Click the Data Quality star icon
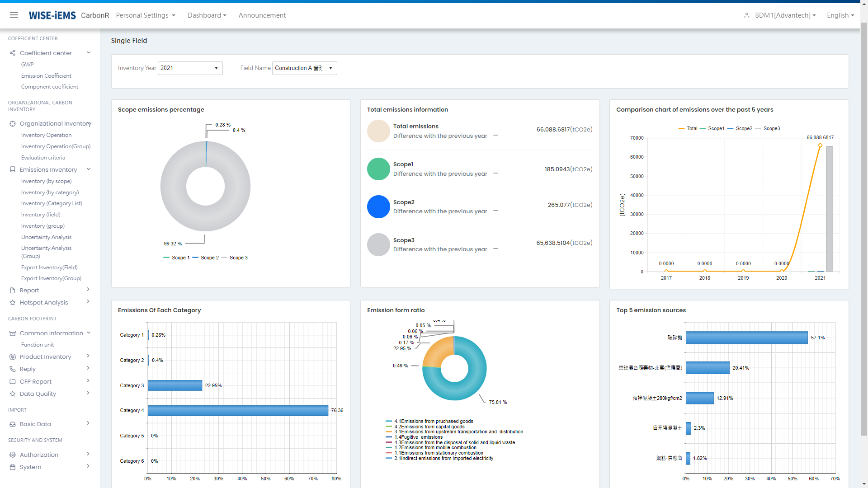The width and height of the screenshot is (868, 488). pos(13,394)
